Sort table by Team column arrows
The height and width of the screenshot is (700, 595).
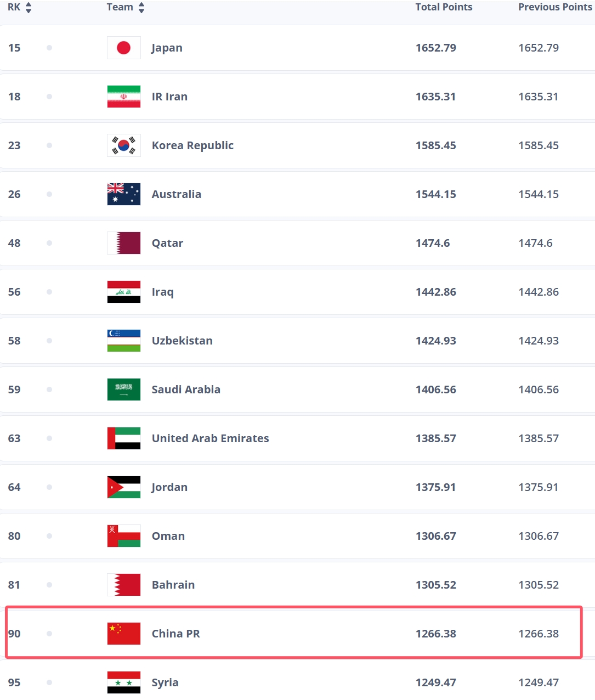click(x=141, y=8)
